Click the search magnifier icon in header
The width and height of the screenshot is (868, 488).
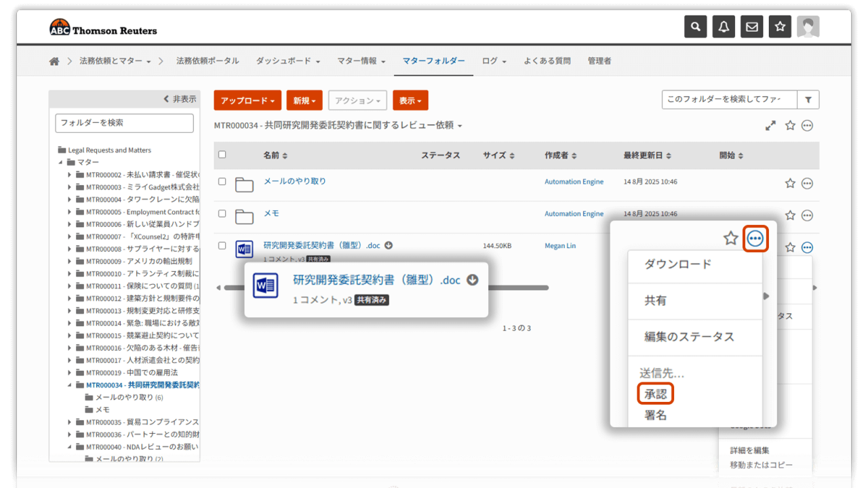[695, 27]
